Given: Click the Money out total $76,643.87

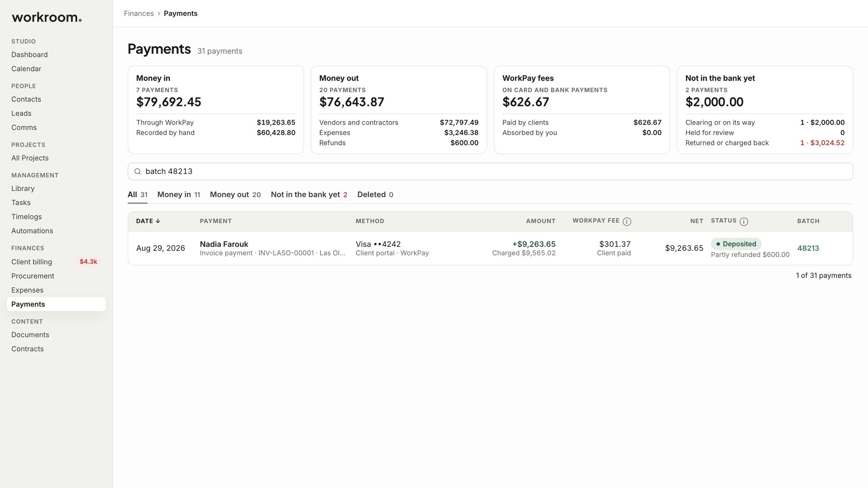Looking at the screenshot, I should point(352,102).
